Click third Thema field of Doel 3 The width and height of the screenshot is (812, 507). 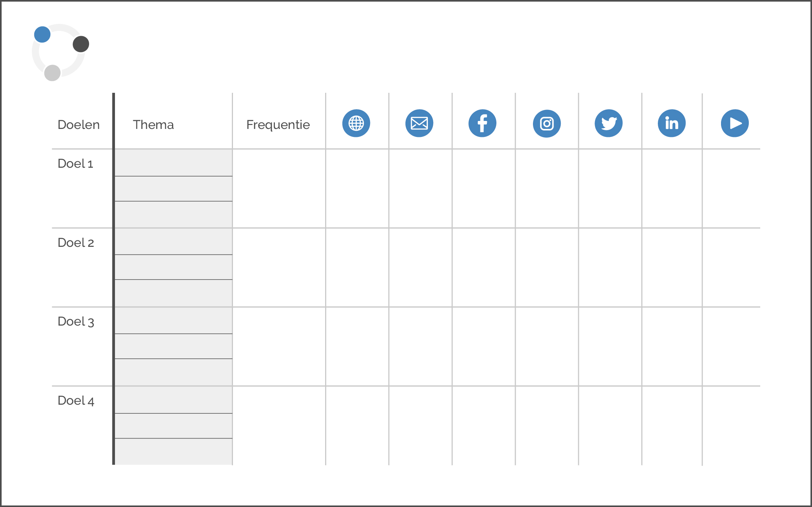[174, 372]
